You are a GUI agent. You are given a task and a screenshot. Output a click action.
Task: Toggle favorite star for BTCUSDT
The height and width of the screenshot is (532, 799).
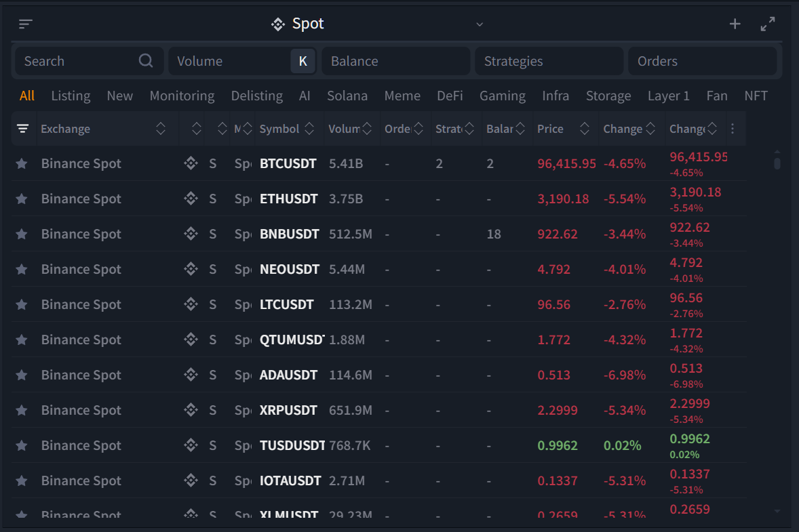(22, 163)
